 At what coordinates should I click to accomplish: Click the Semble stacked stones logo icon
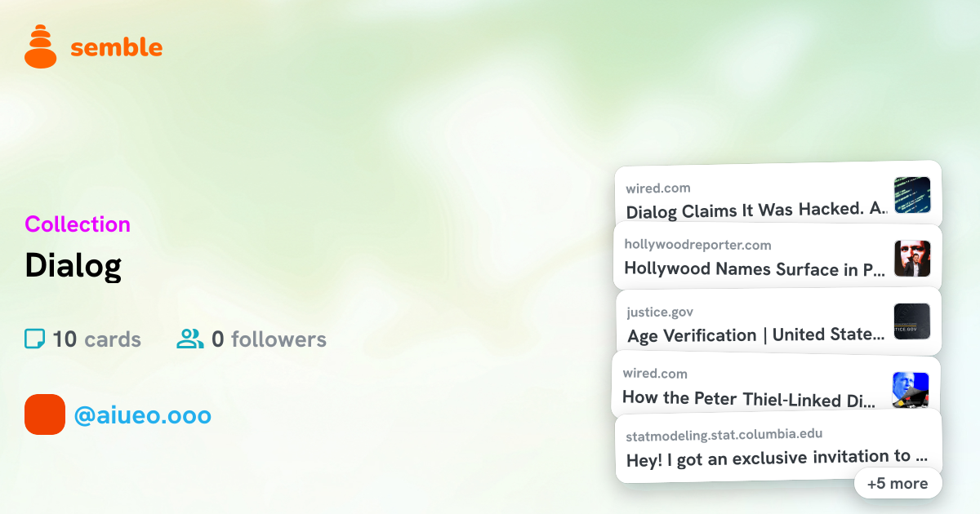click(x=41, y=46)
